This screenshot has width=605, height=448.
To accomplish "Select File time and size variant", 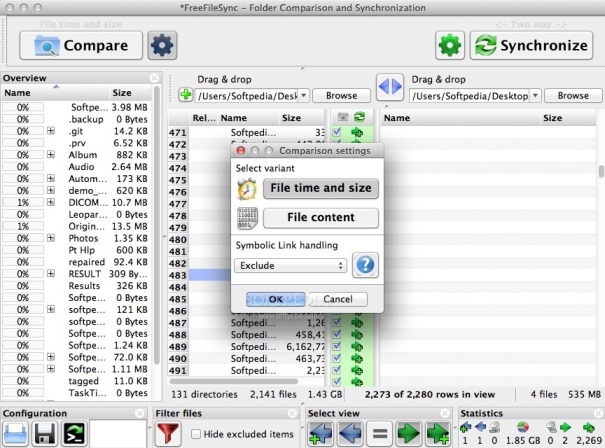I will (x=321, y=188).
